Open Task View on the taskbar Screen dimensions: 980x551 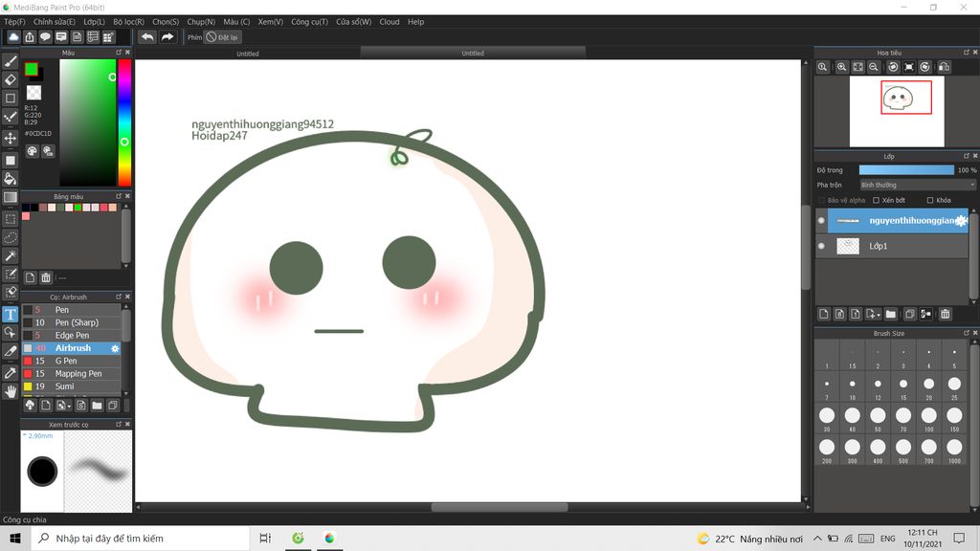(265, 538)
